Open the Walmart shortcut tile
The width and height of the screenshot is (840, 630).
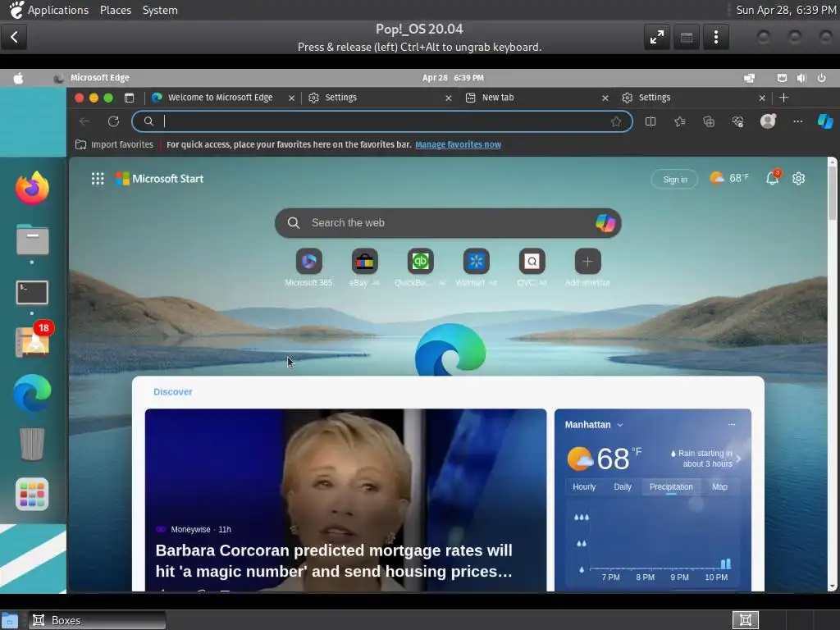[x=476, y=262]
